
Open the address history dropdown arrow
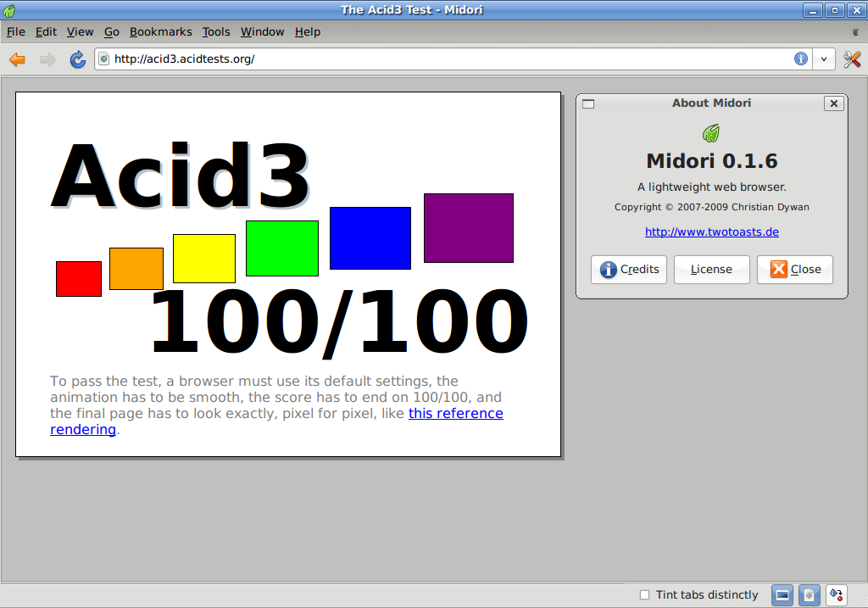[824, 59]
